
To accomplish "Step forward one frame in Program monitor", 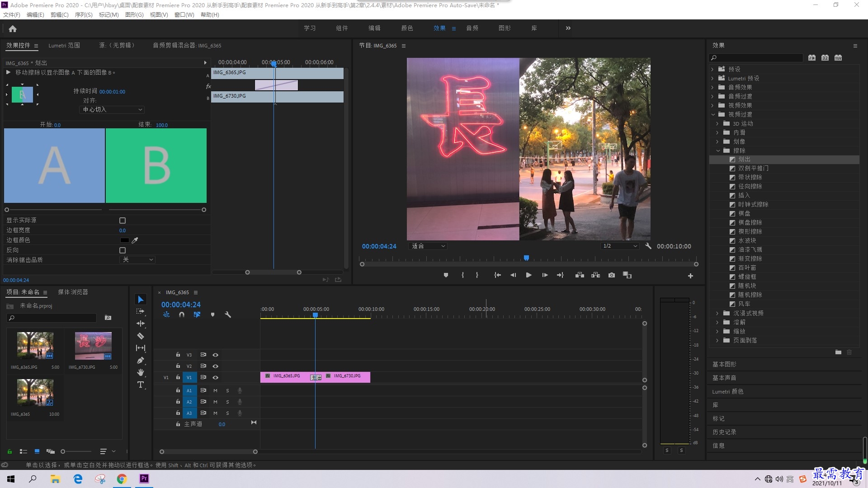I will (x=545, y=275).
